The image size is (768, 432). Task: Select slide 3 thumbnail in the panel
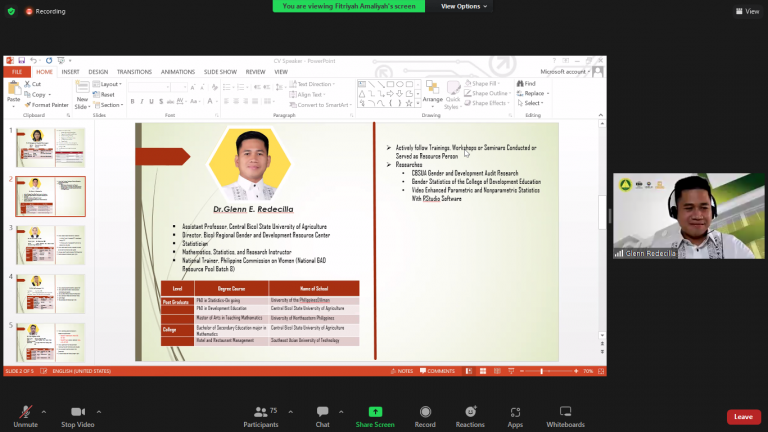pos(50,245)
